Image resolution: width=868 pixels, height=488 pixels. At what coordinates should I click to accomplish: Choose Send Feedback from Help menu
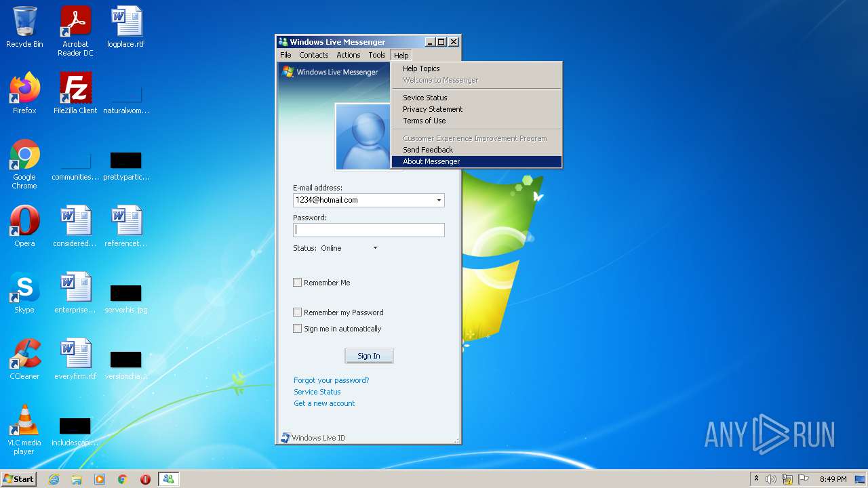tap(477, 150)
